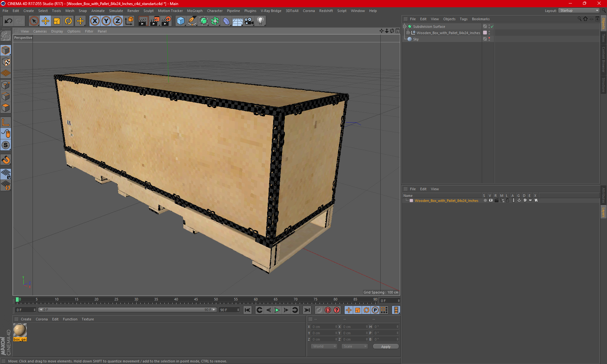Add a Subdivision Surface generator
Image resolution: width=607 pixels, height=364 pixels.
pyautogui.click(x=204, y=21)
